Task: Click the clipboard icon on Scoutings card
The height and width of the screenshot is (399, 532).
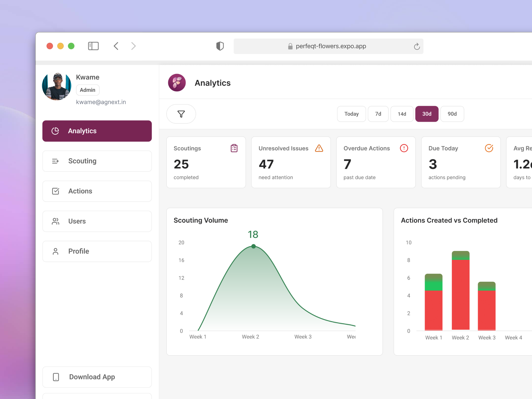Action: pyautogui.click(x=234, y=148)
